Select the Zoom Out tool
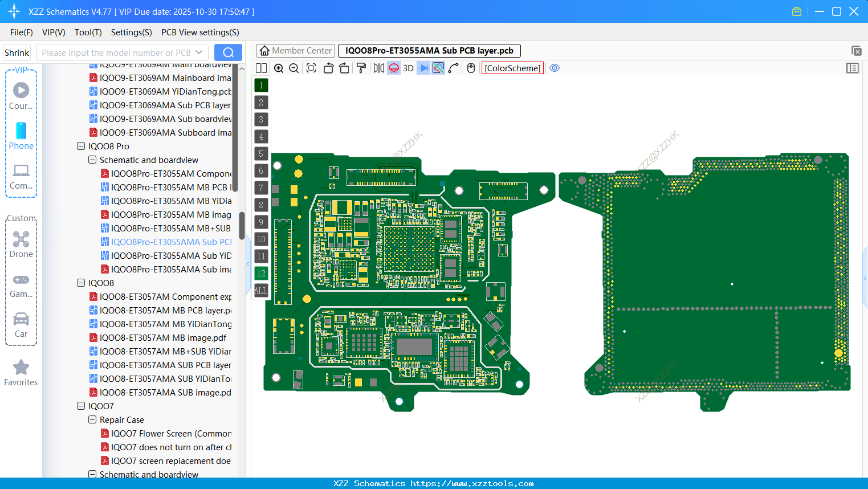This screenshot has width=868, height=489. tap(293, 68)
